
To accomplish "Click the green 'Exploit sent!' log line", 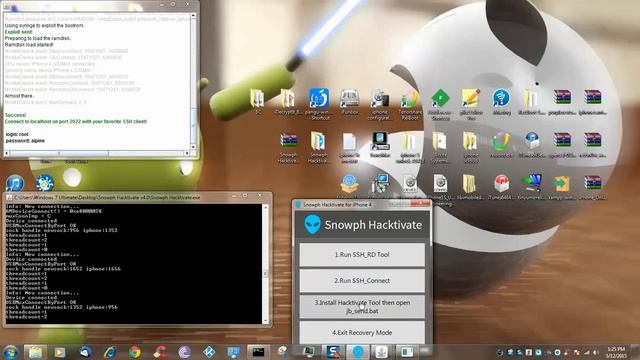I will click(x=18, y=32).
